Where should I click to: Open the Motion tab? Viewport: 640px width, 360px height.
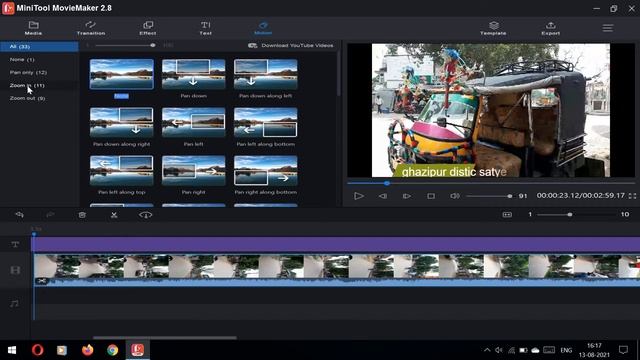click(263, 28)
